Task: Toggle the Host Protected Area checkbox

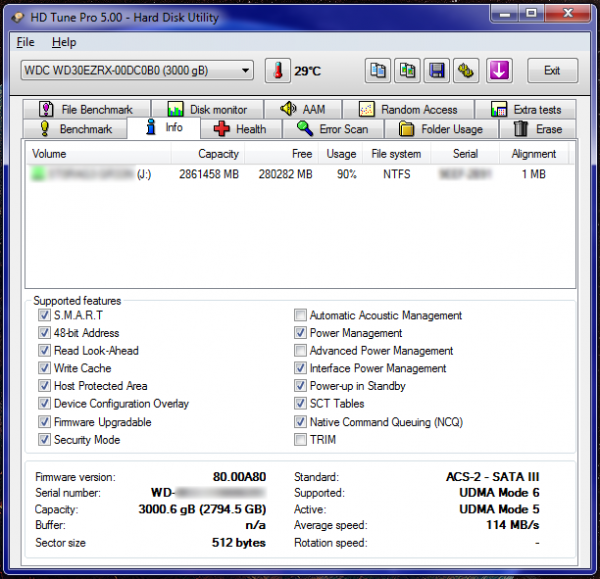Action: [44, 386]
